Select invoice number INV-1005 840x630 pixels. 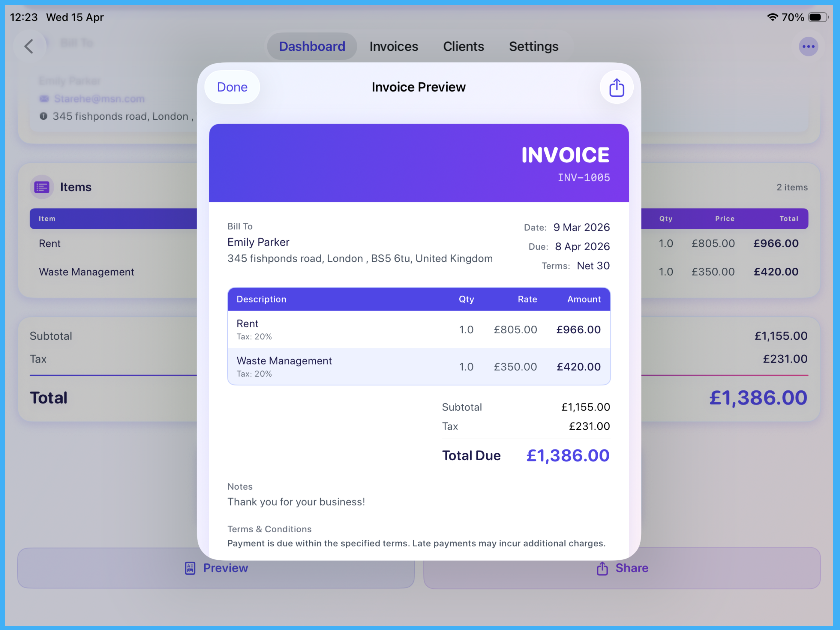coord(584,177)
